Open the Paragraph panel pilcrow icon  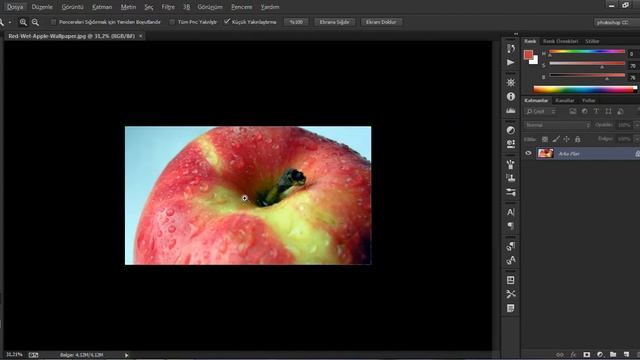(511, 226)
